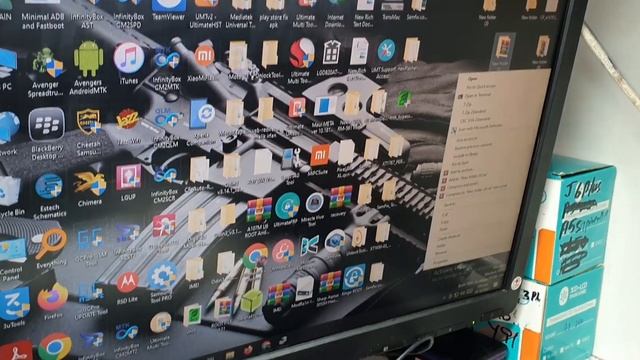Launch the Kingo ROOT shortcut
The width and height of the screenshot is (640, 360).
point(353,277)
